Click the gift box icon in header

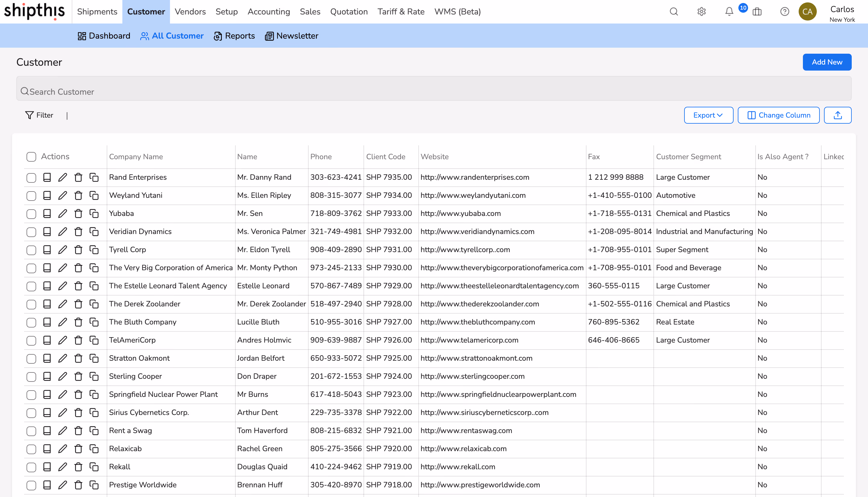(x=757, y=11)
